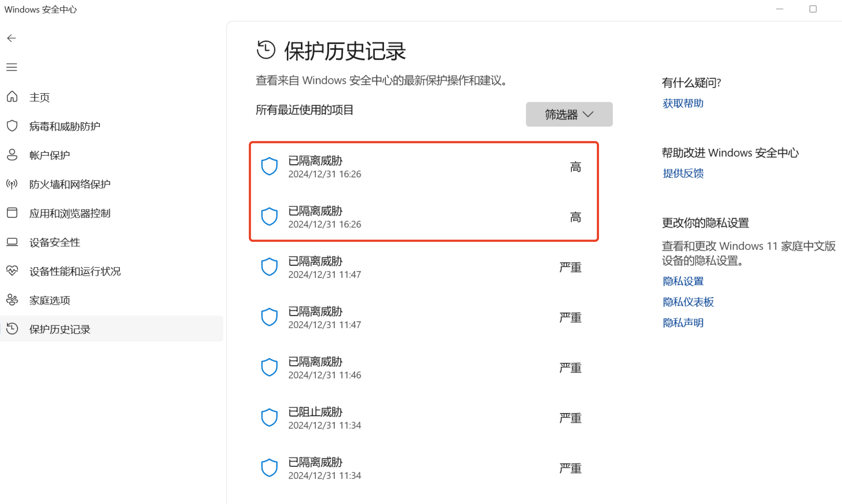Image resolution: width=842 pixels, height=504 pixels.
Task: Click the 隐私声明 link
Action: pyautogui.click(x=683, y=323)
